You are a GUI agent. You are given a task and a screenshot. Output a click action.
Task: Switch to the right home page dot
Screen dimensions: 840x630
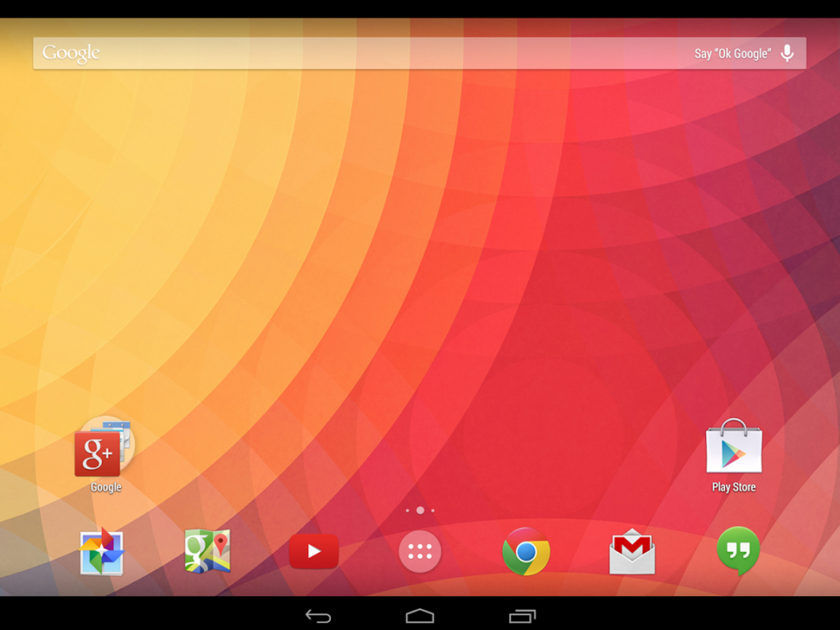click(433, 510)
